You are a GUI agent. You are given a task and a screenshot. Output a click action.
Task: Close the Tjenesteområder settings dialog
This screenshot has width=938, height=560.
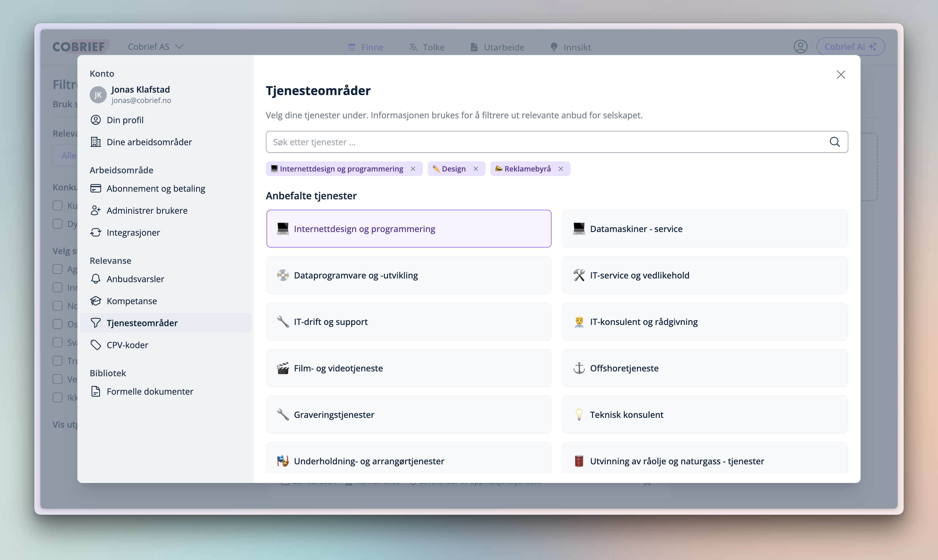[x=841, y=75]
